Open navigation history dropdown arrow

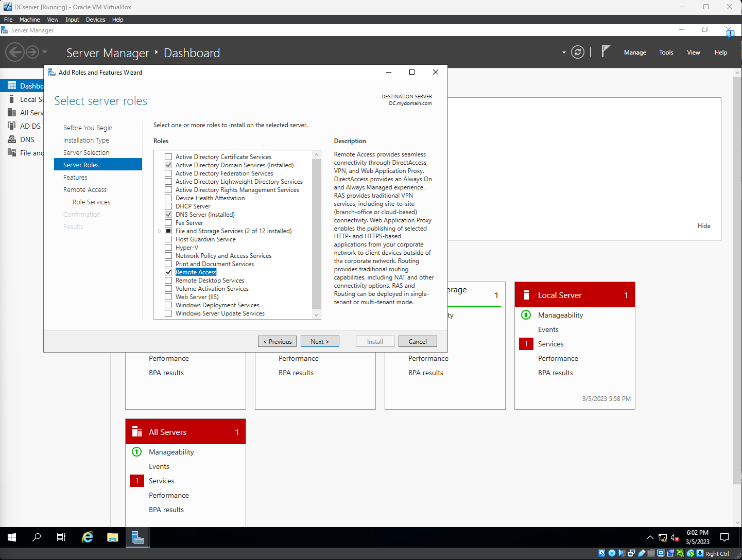[45, 52]
